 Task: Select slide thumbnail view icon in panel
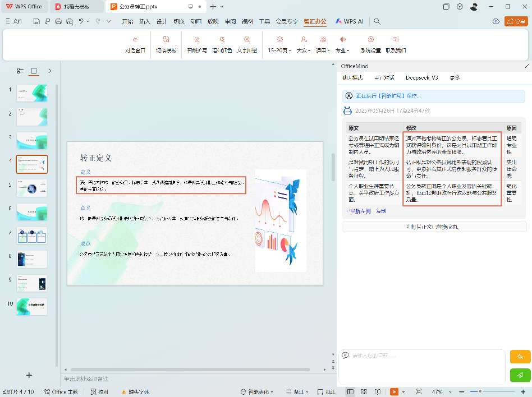(x=34, y=71)
